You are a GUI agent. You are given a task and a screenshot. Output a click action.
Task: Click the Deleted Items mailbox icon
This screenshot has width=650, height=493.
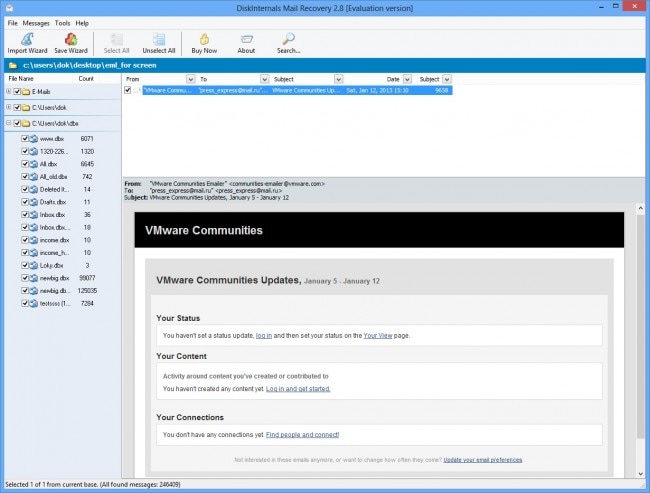[x=34, y=189]
